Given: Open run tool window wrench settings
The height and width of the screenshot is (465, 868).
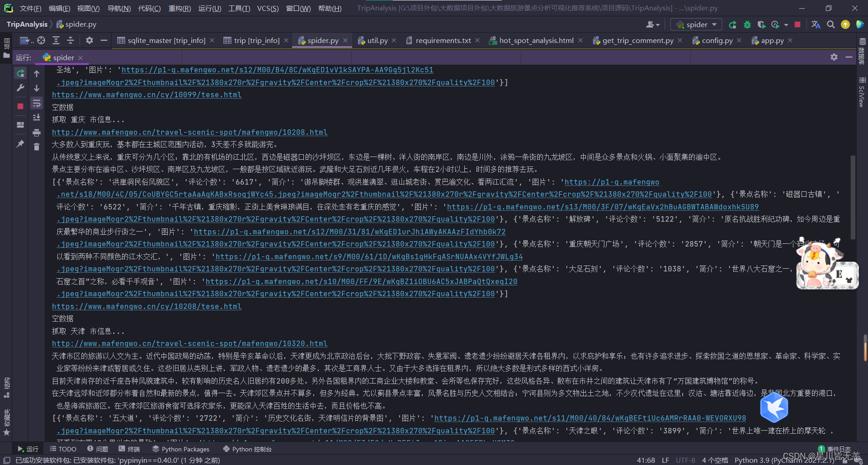Looking at the screenshot, I should click(x=20, y=88).
